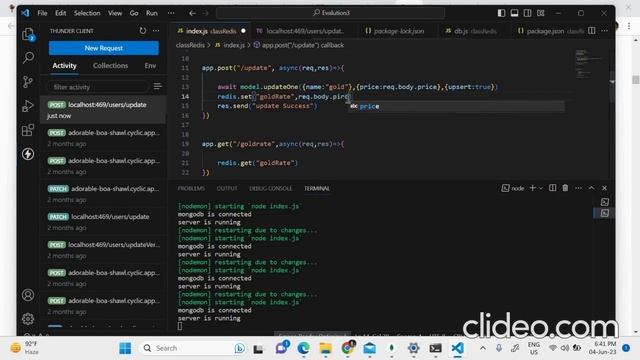
Task: Expand the overflow menu ellipsis in menu bar
Action: [x=171, y=13]
